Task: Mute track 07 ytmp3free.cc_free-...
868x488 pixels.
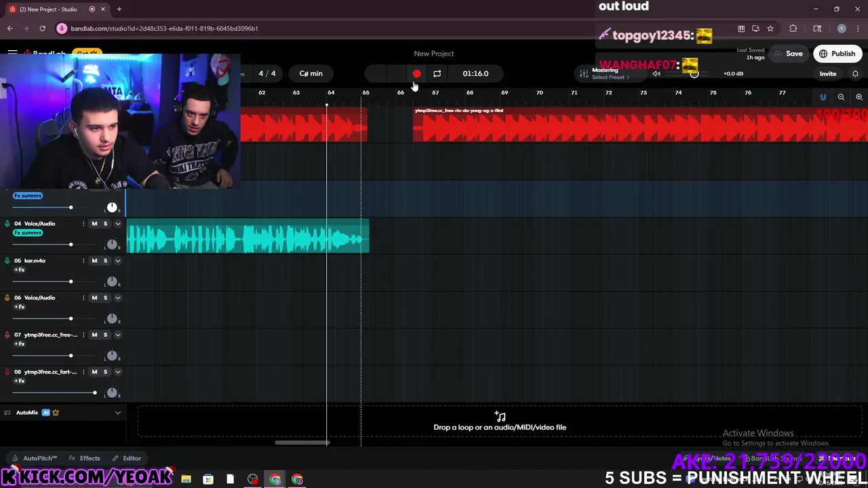Action: tap(94, 335)
